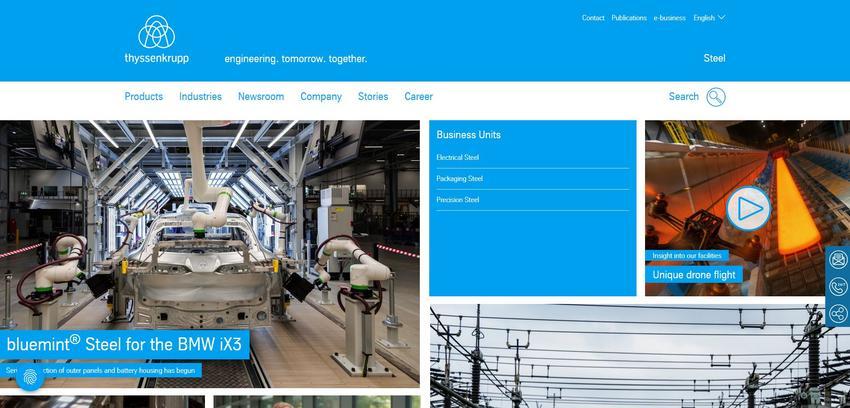Click the 24/7 phone sidebar icon
The image size is (850, 408).
[x=838, y=286]
